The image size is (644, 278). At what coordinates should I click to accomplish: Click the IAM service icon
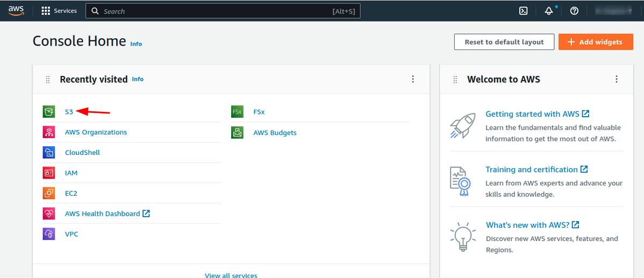pyautogui.click(x=49, y=173)
